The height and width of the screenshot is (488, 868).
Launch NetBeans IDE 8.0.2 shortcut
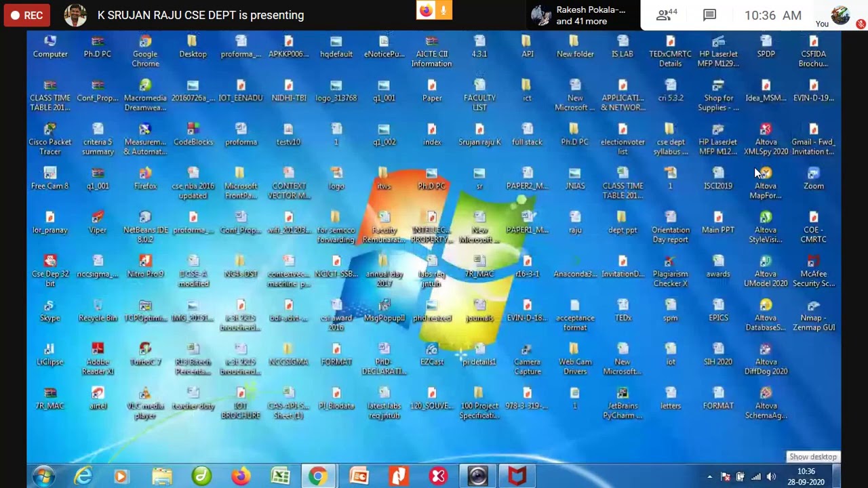point(145,228)
